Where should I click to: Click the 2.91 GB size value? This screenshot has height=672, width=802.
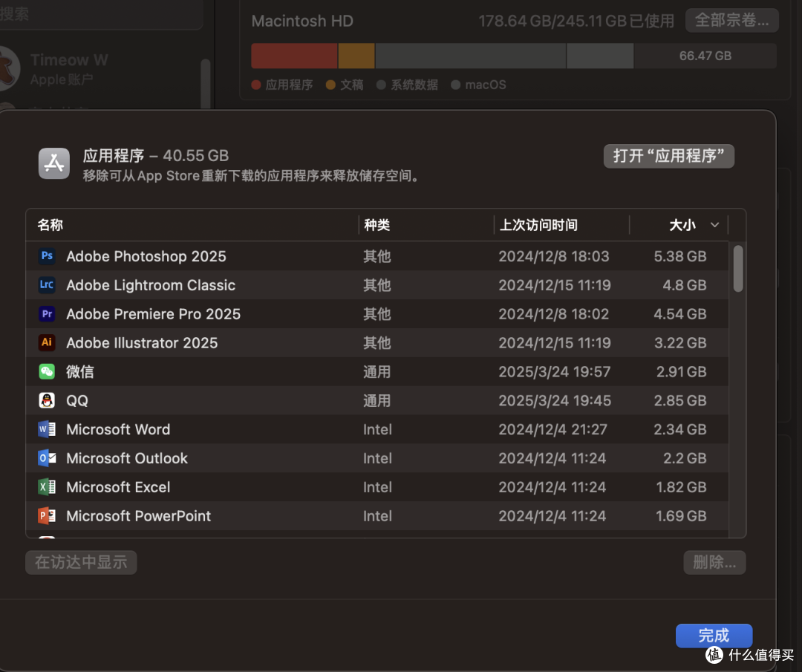tap(681, 372)
